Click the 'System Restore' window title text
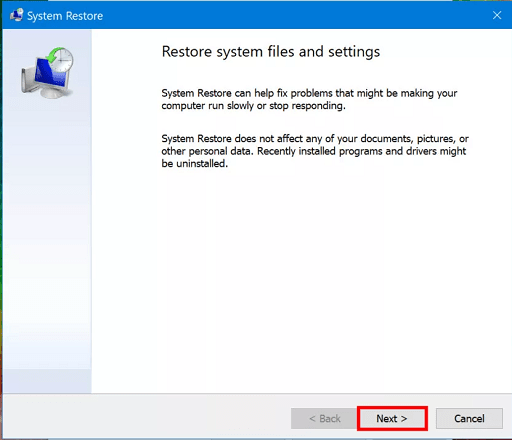The image size is (512, 440). tap(65, 16)
